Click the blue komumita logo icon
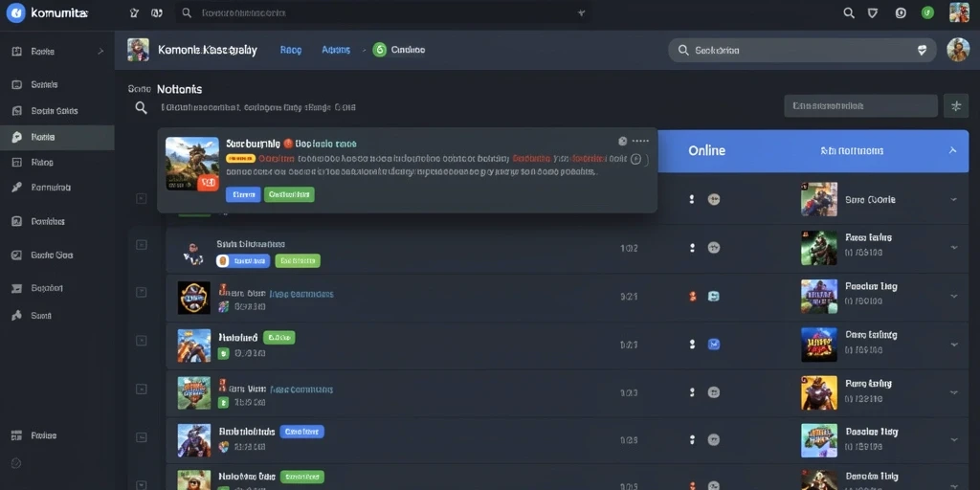 click(15, 12)
